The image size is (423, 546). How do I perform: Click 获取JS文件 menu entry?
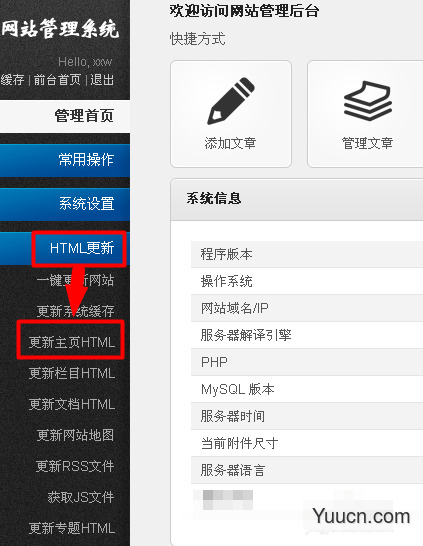tap(81, 497)
